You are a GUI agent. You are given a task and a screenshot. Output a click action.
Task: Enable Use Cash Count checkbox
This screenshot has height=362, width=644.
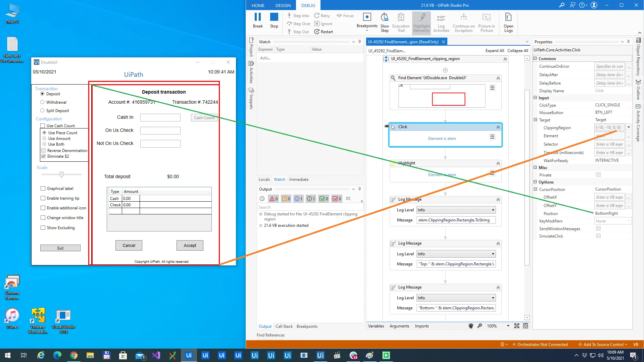(x=43, y=126)
